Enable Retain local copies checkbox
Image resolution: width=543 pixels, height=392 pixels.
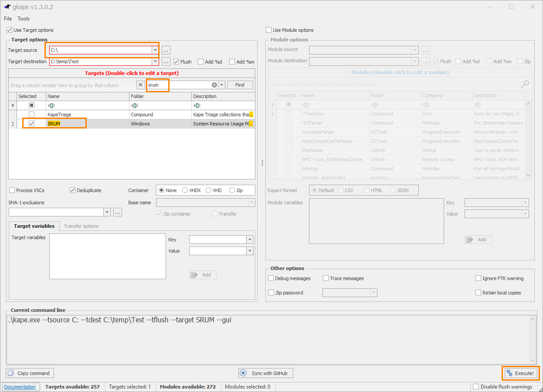(x=478, y=293)
